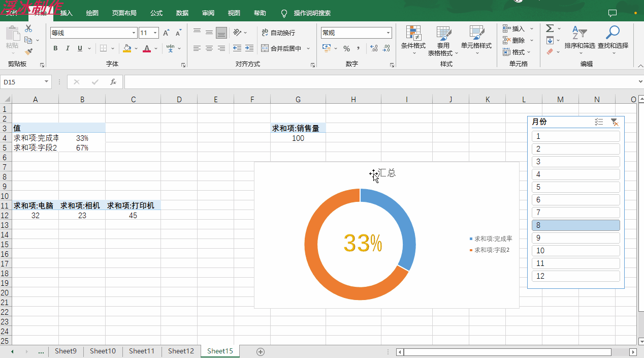Image resolution: width=644 pixels, height=358 pixels.
Task: Toggle Bold formatting
Action: pos(55,48)
